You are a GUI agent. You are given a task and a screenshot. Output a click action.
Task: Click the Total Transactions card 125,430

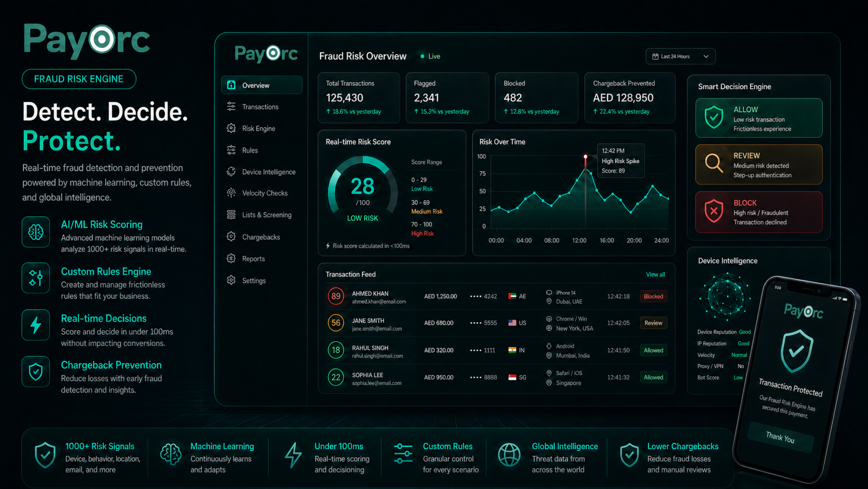[359, 98]
